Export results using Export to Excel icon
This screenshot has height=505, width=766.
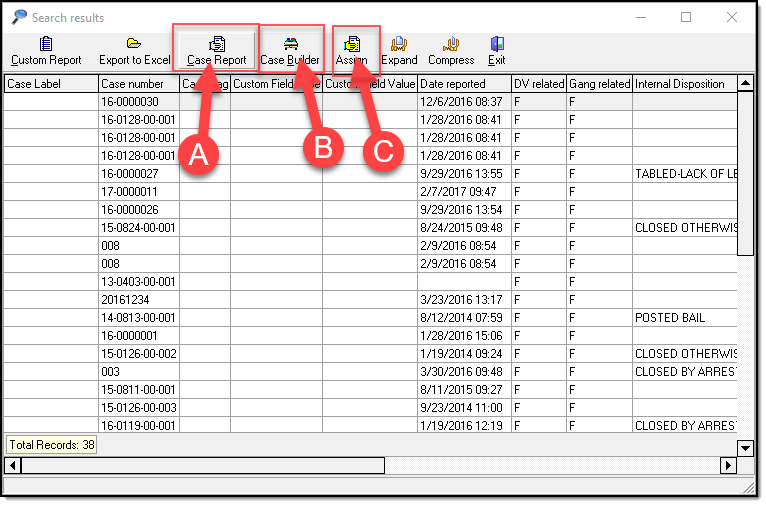(134, 51)
